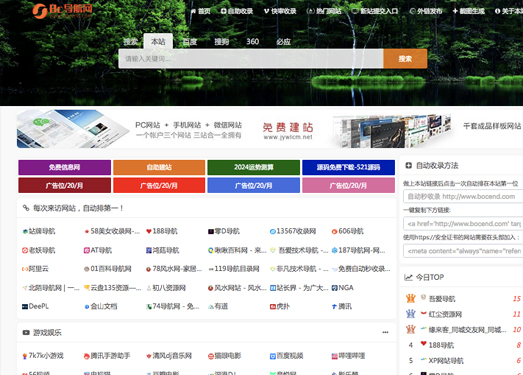This screenshot has height=375, width=523.
Task: Click the orange 搜索 button
Action: tap(405, 59)
